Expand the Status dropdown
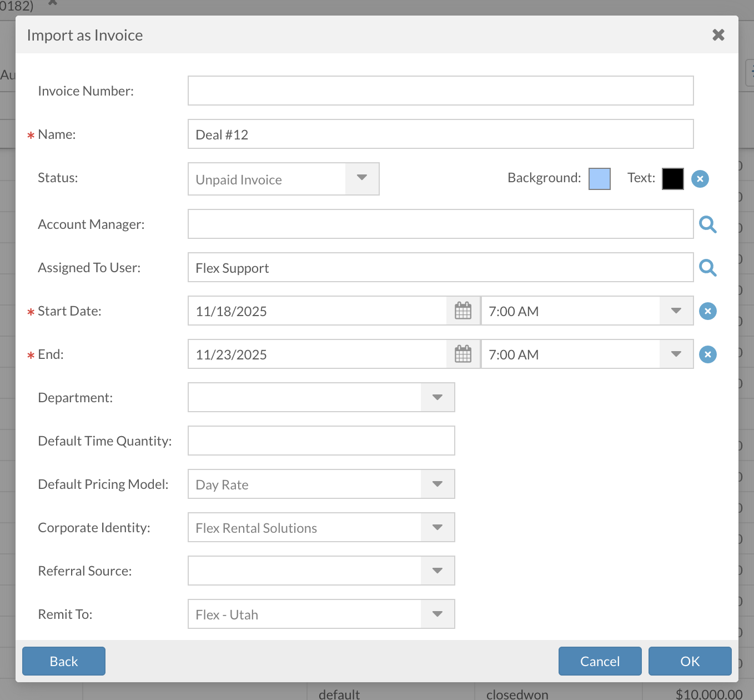Image resolution: width=754 pixels, height=700 pixels. coord(362,179)
